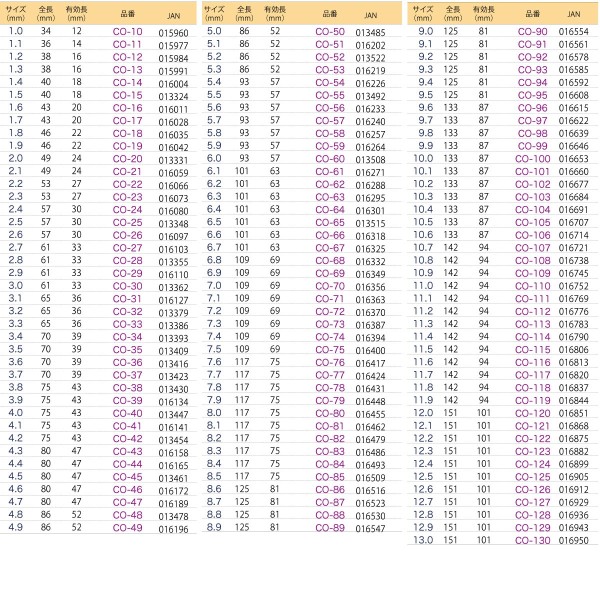
Task: Click product code CO-115
Action: (x=532, y=349)
